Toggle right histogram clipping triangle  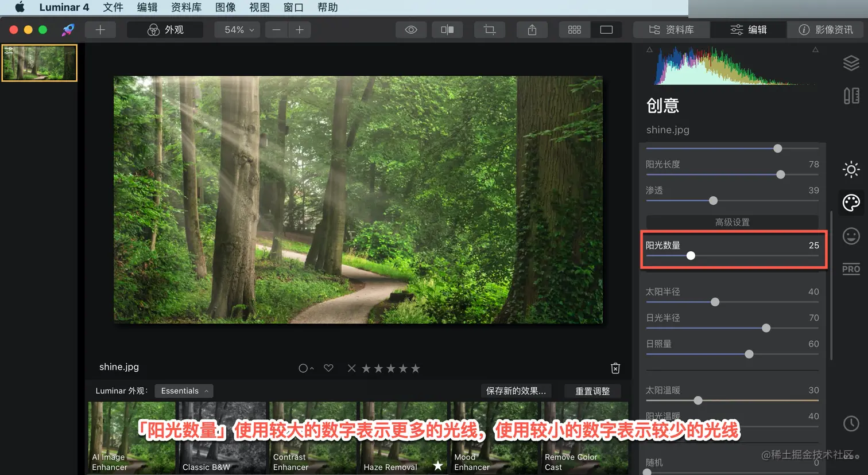coord(815,50)
